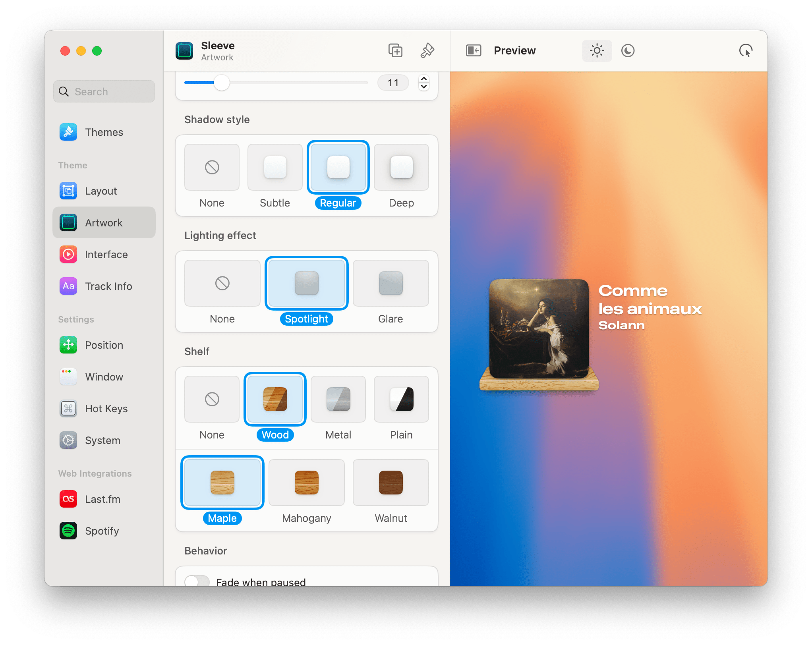Collapse sidebar using the panel icon beside Preview
The width and height of the screenshot is (812, 645).
474,51
